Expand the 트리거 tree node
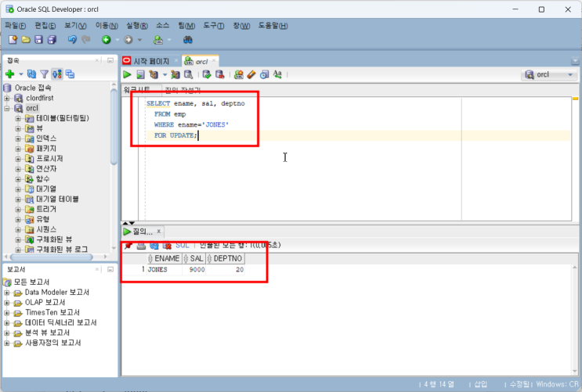The image size is (582, 392). click(x=18, y=210)
